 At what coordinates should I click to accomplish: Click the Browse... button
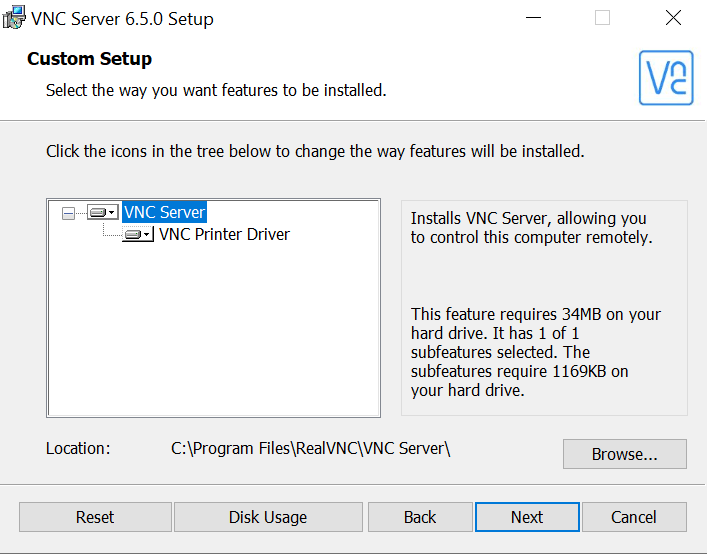coord(624,454)
